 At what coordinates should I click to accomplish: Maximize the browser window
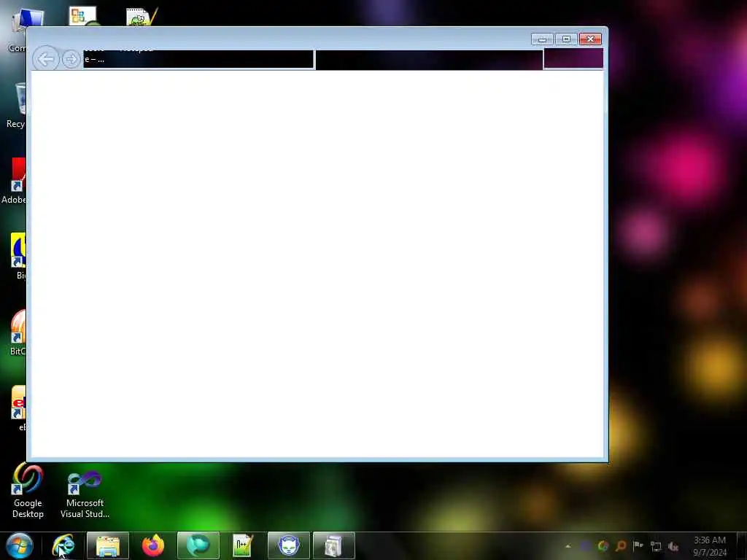(566, 39)
